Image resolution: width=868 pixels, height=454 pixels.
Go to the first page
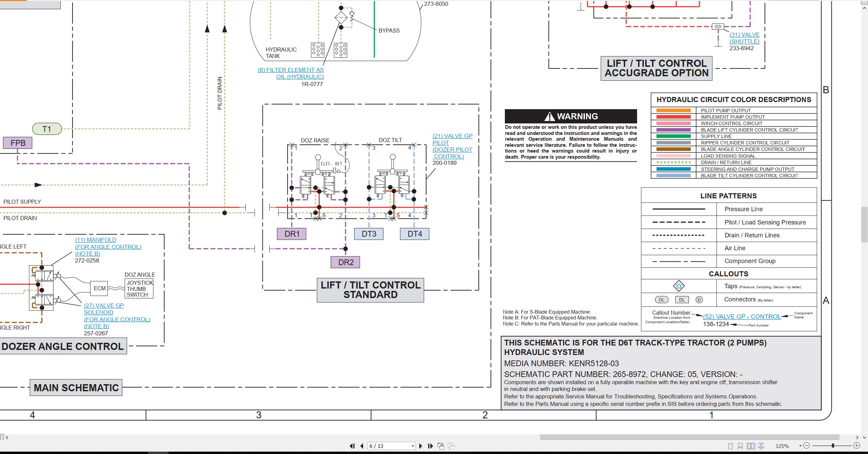tap(352, 446)
